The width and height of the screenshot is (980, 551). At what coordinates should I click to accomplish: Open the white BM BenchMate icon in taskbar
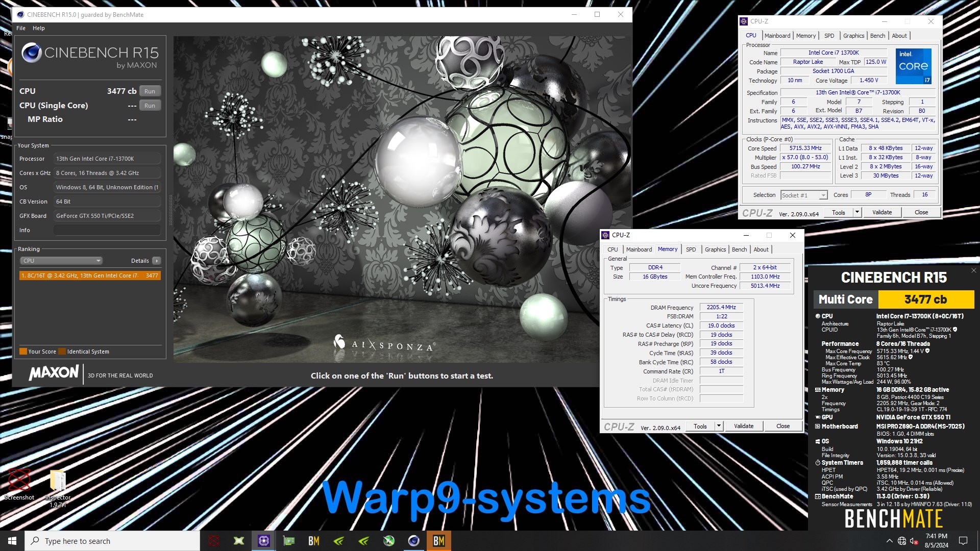(x=314, y=541)
